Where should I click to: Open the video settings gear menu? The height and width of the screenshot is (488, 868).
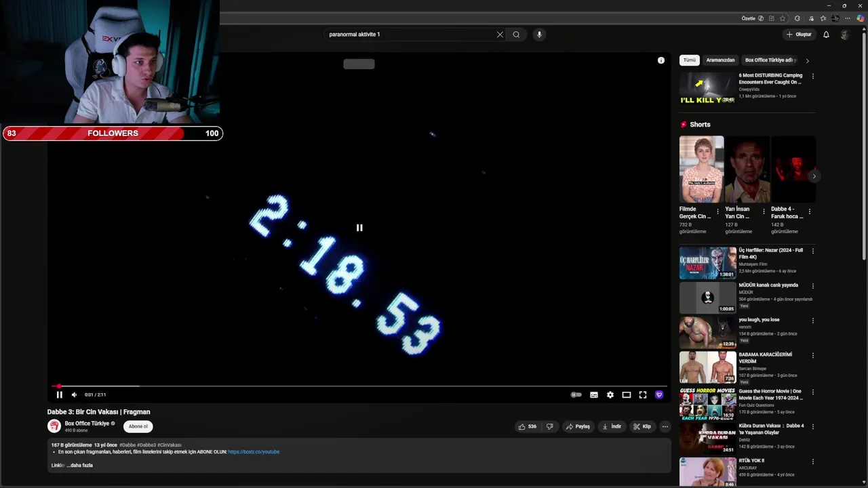tap(610, 394)
